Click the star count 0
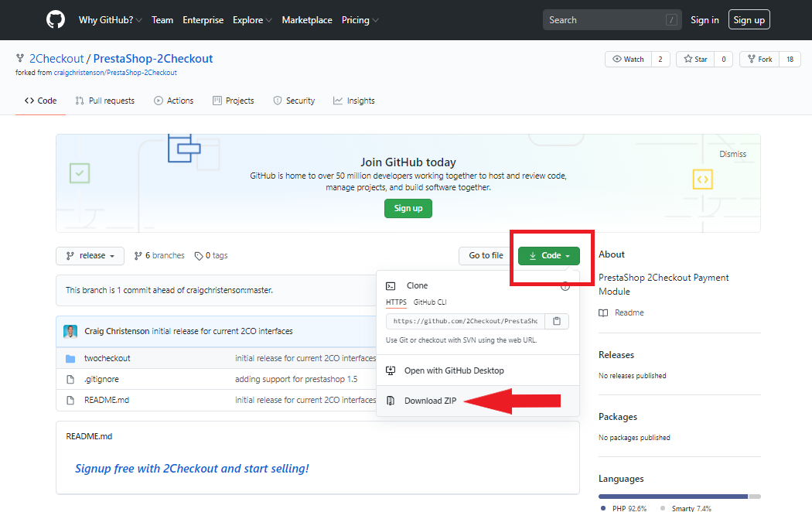 pos(723,59)
